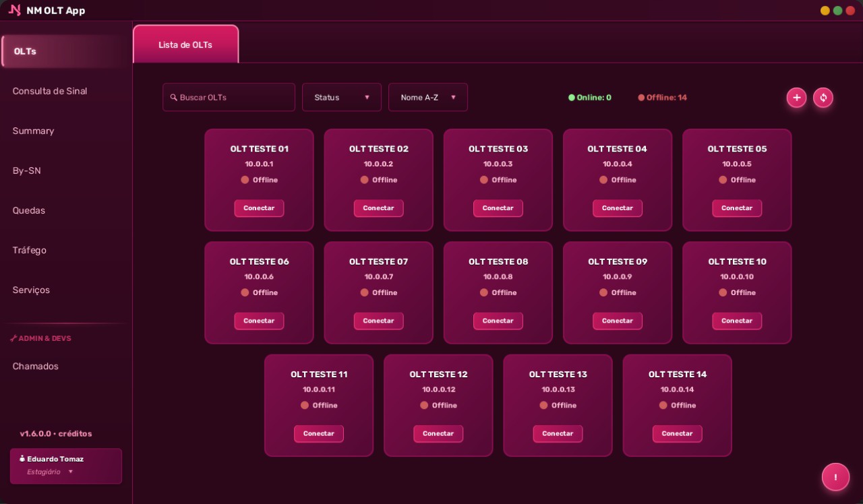Open the Nome A-Z sort dropdown

pos(428,97)
